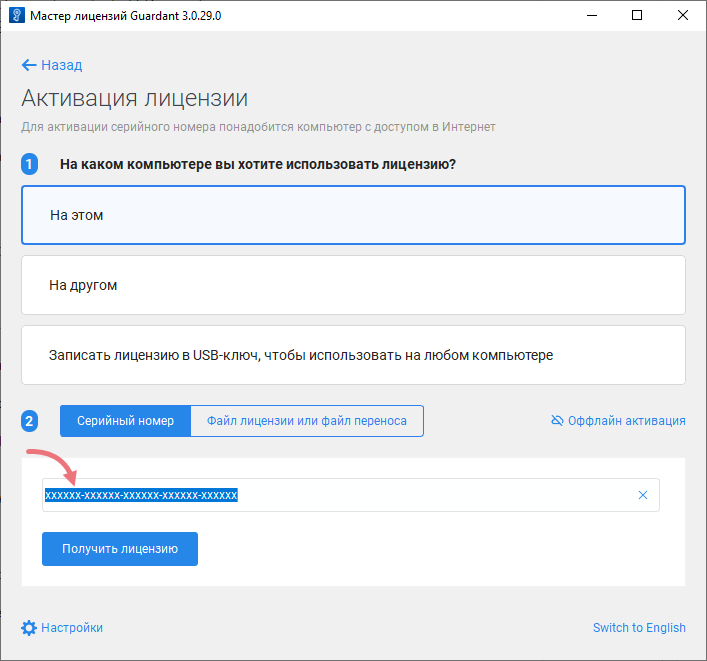Click the Guardant app icon in the title bar
The image size is (707, 661).
17,15
